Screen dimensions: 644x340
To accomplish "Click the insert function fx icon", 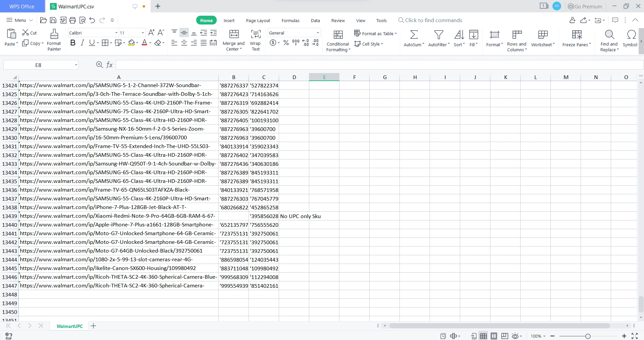I will (x=110, y=65).
